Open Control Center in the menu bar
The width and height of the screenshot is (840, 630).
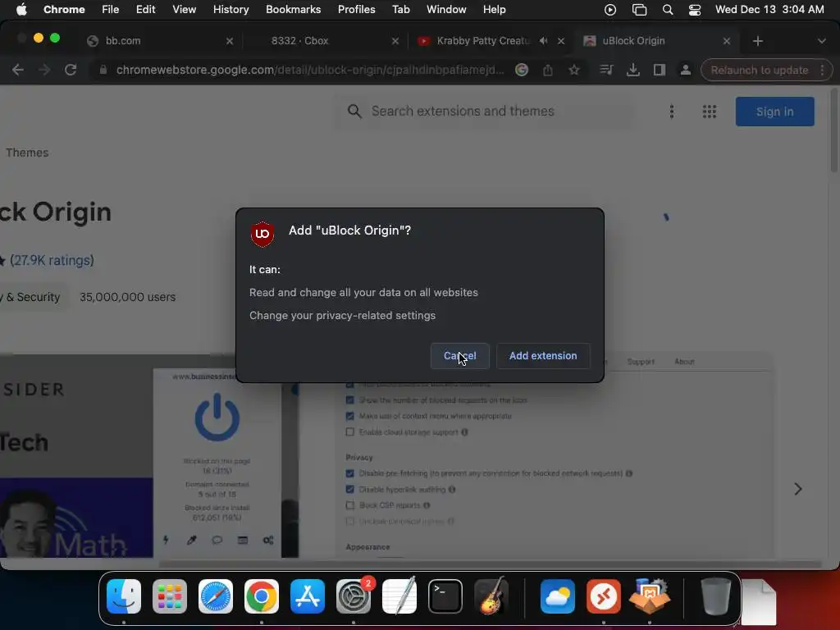tap(694, 9)
